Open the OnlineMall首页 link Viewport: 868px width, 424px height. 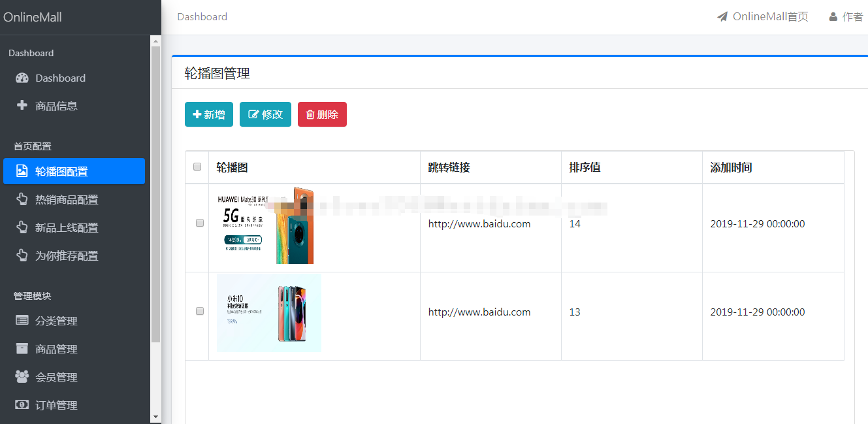(762, 17)
